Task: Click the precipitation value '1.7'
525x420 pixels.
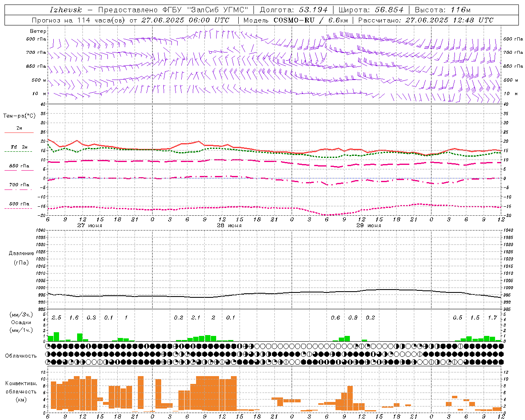Action: pyautogui.click(x=493, y=318)
